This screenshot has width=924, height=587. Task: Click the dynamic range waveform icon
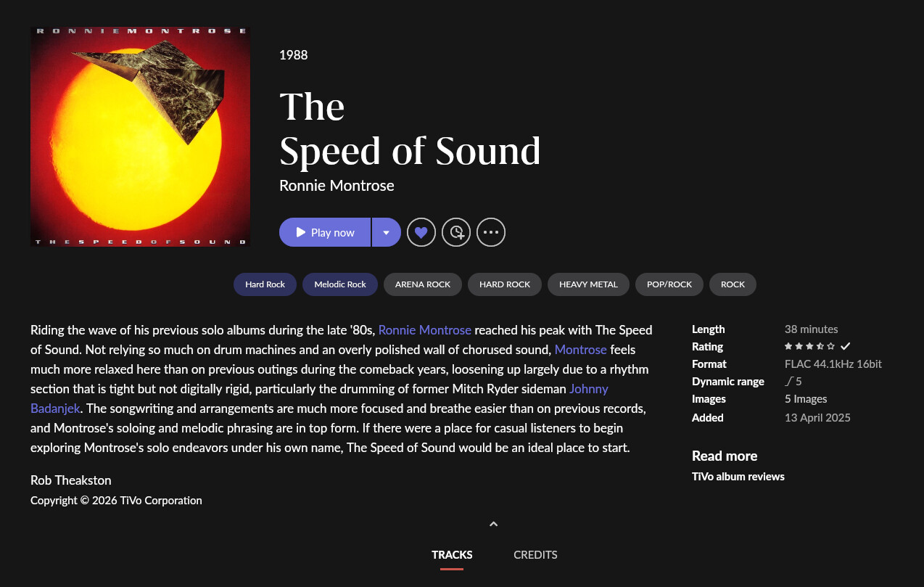(788, 381)
